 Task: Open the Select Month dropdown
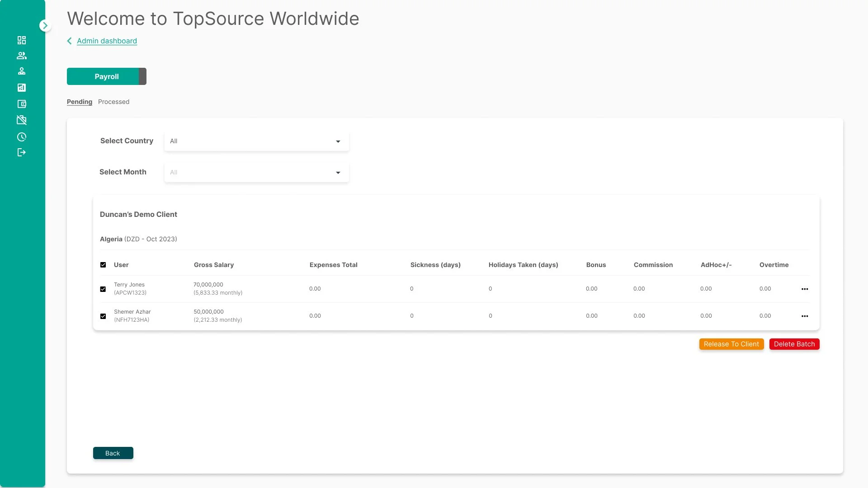coord(256,172)
